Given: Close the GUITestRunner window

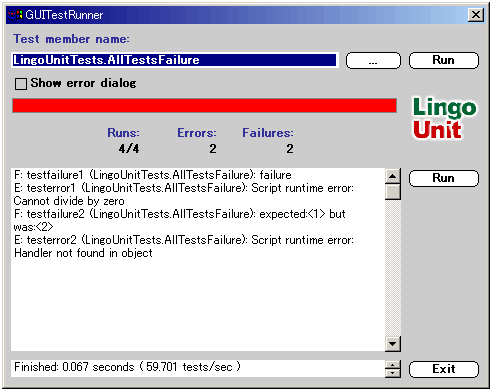Looking at the screenshot, I should coord(476,15).
